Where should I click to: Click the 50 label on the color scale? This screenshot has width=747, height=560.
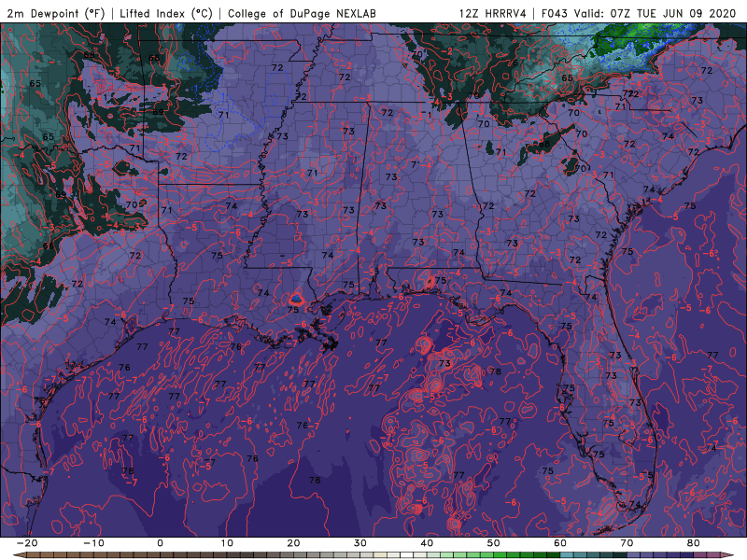point(494,543)
